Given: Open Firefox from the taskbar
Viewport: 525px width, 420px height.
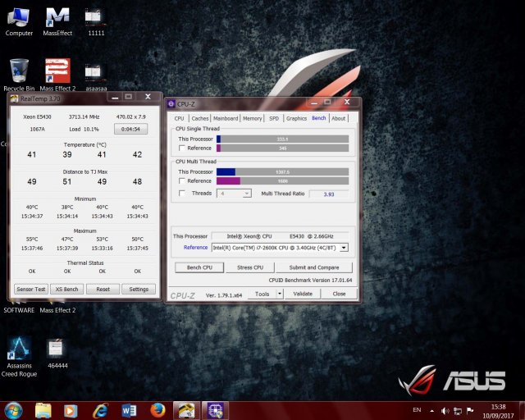Looking at the screenshot, I should (x=158, y=409).
